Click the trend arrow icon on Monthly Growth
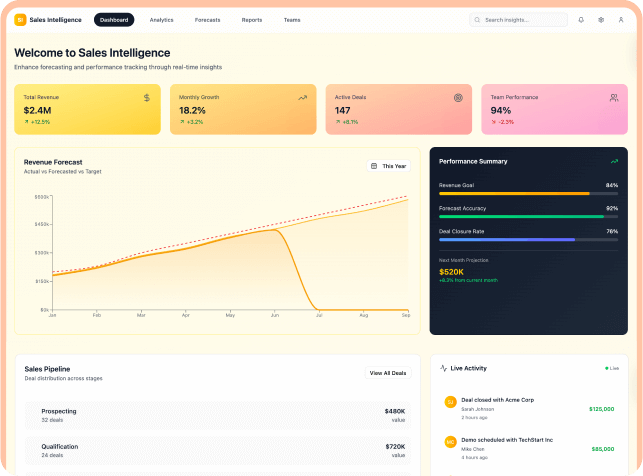Viewport: 643px width, 476px height. (x=302, y=98)
